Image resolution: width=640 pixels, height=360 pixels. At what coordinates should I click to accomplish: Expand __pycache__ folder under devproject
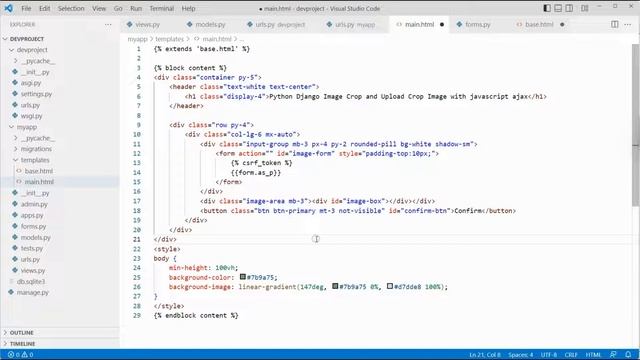click(x=16, y=61)
